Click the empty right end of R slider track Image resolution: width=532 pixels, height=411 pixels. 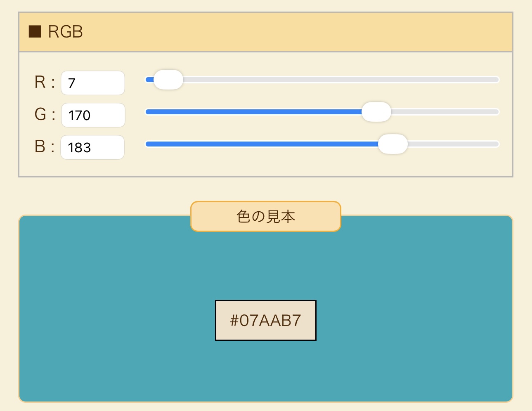475,80
